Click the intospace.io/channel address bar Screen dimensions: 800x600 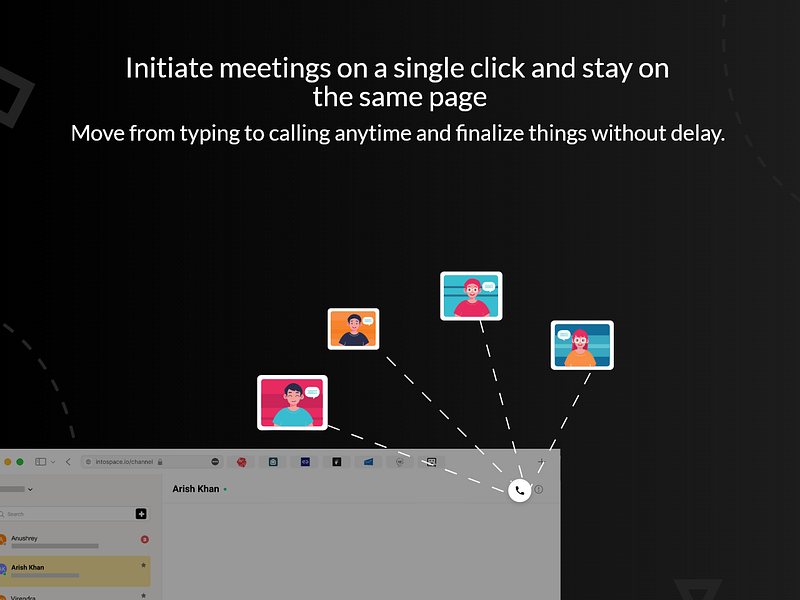point(151,462)
